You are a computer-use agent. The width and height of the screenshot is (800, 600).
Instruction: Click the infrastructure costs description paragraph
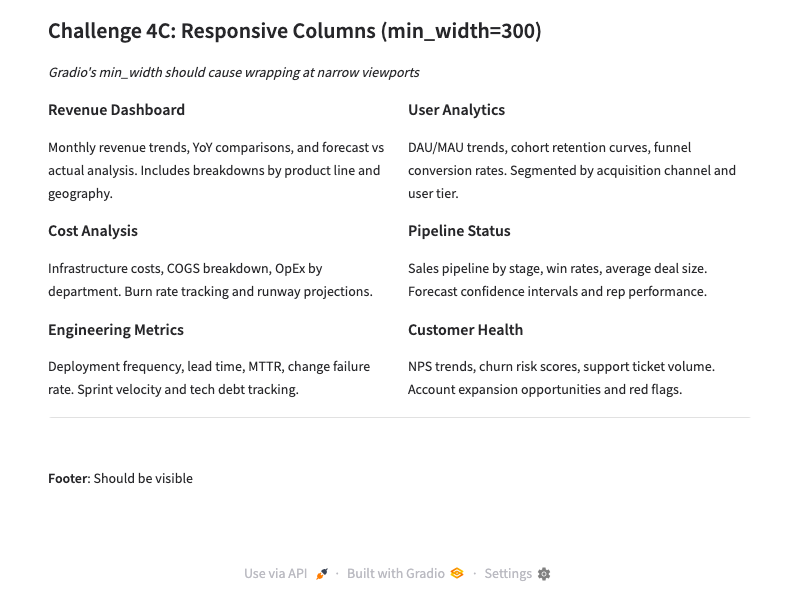point(210,280)
